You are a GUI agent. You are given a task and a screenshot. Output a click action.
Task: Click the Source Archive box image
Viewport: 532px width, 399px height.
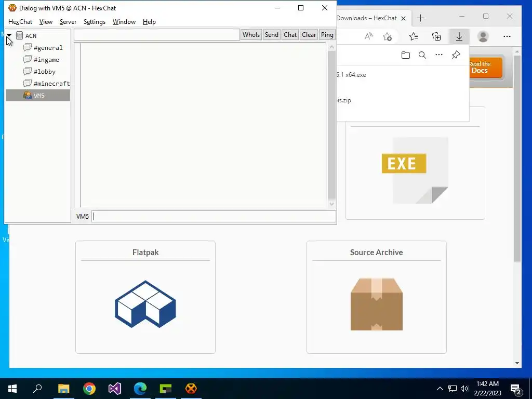point(376,304)
